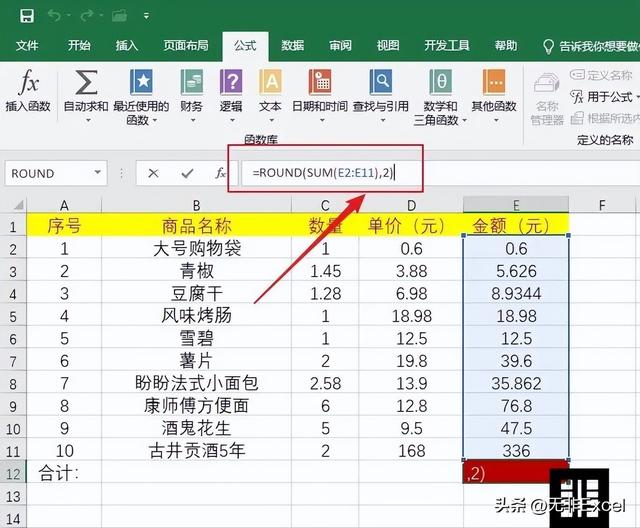Click the quantity cell 2.58
The width and height of the screenshot is (640, 528).
325,383
